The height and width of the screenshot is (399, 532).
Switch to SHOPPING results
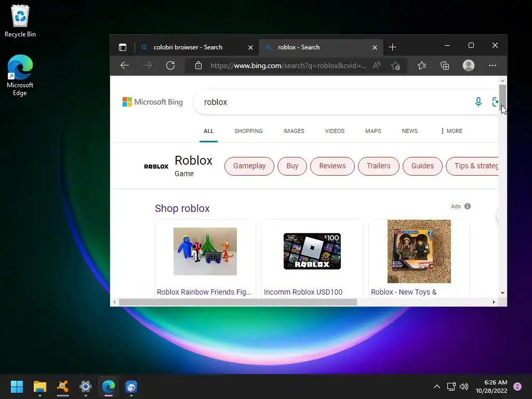pos(248,131)
